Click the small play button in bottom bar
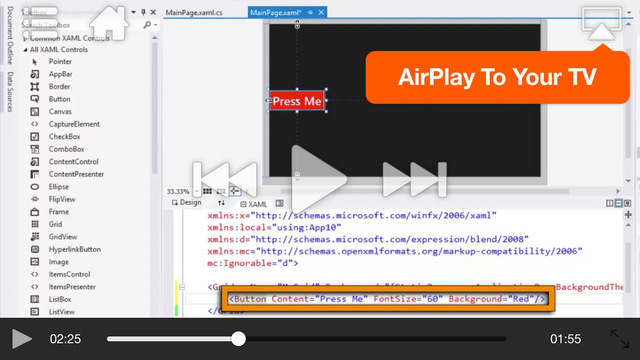This screenshot has height=360, width=640. pos(22,339)
